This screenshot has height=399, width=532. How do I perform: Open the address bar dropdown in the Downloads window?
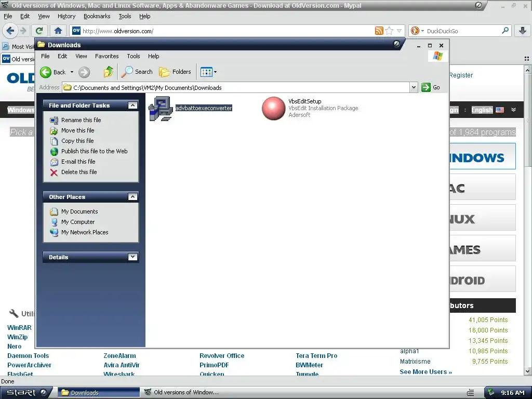pos(414,87)
